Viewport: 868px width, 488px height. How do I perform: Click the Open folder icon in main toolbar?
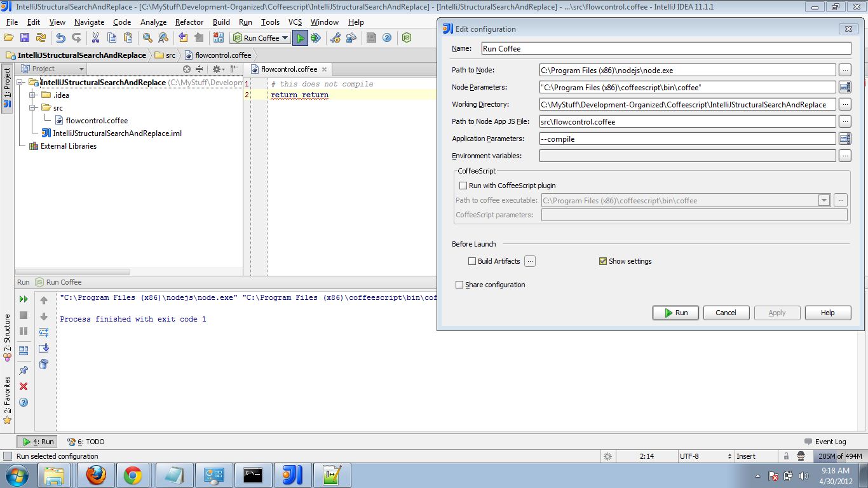(x=9, y=38)
